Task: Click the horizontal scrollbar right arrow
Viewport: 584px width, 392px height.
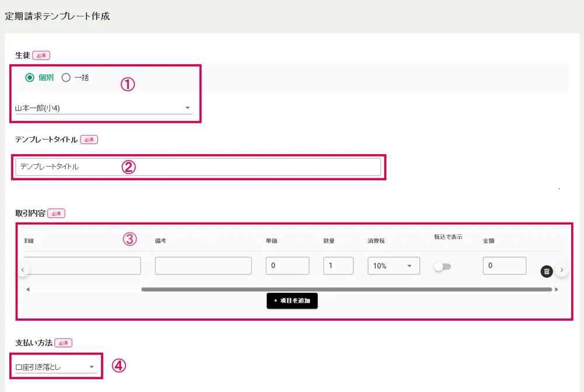Action: [x=557, y=289]
